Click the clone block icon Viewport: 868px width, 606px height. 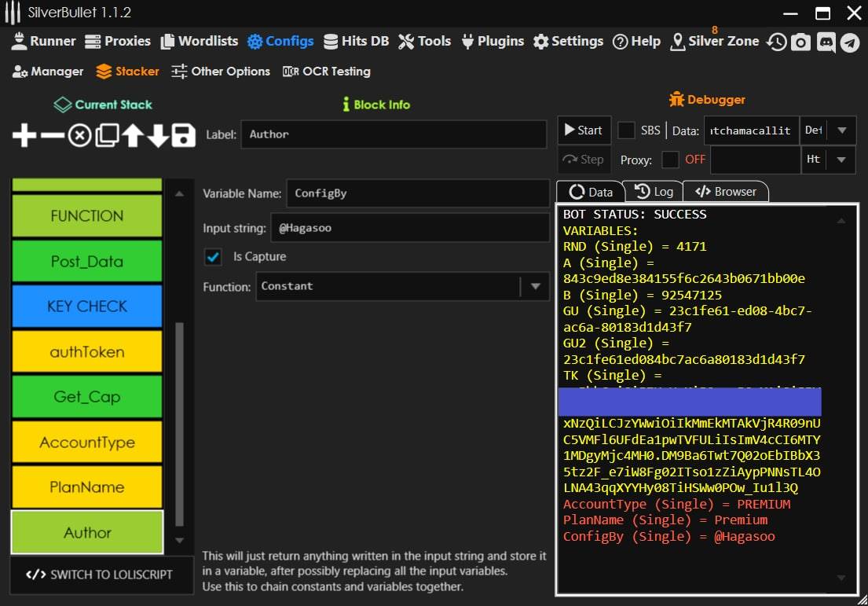(106, 136)
